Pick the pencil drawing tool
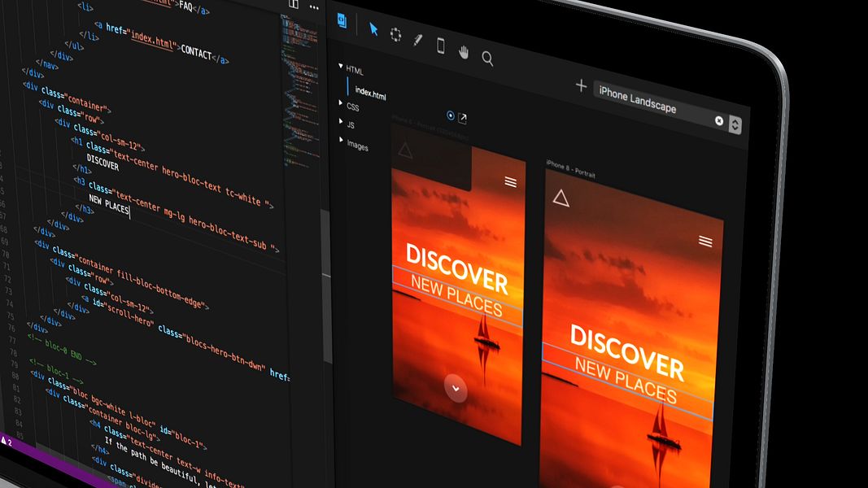This screenshot has height=488, width=868. 417,40
